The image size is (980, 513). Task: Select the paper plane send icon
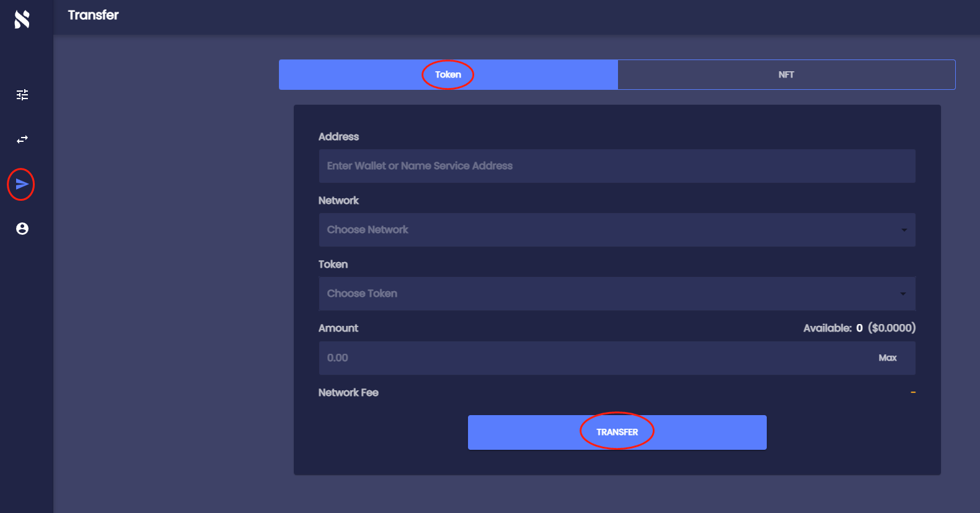point(22,184)
